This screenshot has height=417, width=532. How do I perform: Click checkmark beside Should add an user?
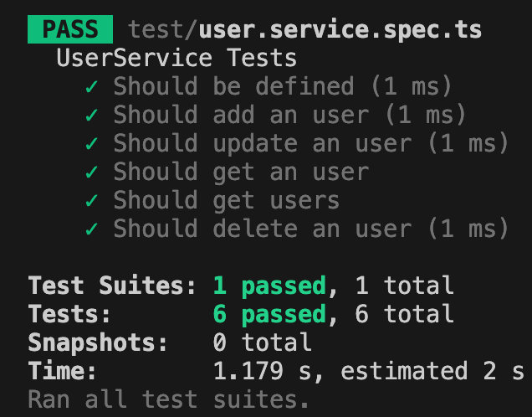92,115
